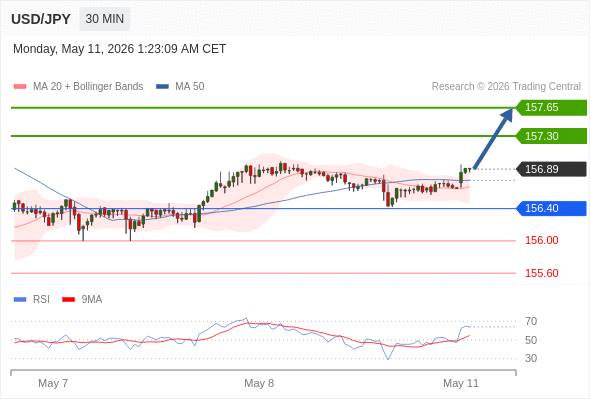Screen dimensions: 590x400
Task: Click the RSI 70 level label
Action: click(x=531, y=321)
